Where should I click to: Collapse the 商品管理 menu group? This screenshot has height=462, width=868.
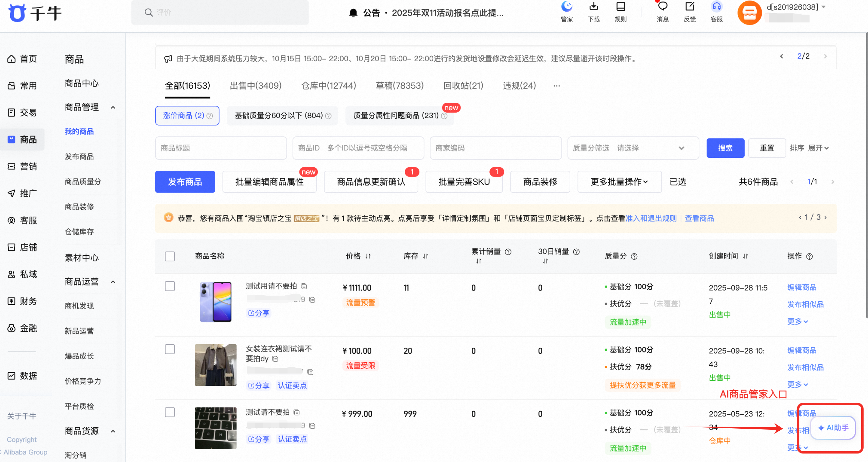click(x=113, y=108)
